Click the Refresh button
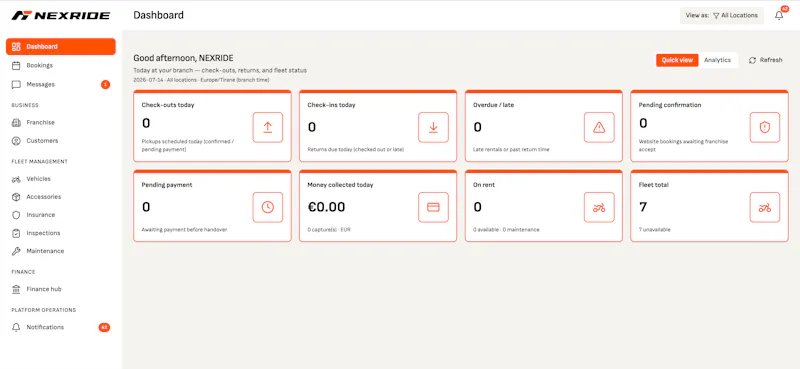 (x=765, y=60)
